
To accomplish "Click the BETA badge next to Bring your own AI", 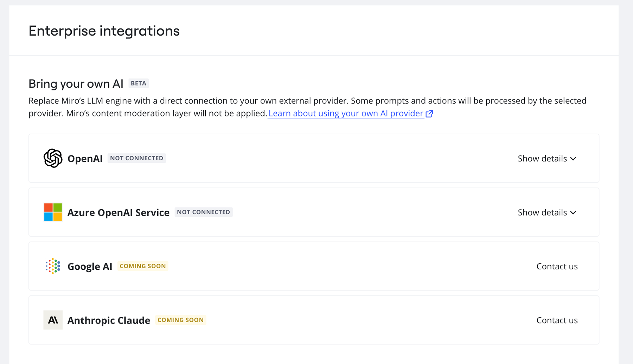I will pos(139,83).
